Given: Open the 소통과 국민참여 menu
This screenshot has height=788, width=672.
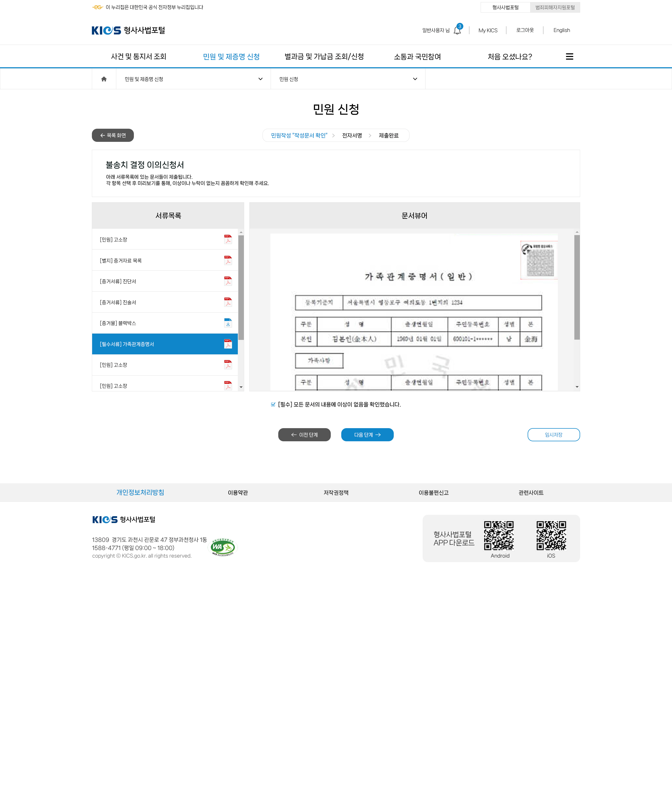Looking at the screenshot, I should (417, 56).
